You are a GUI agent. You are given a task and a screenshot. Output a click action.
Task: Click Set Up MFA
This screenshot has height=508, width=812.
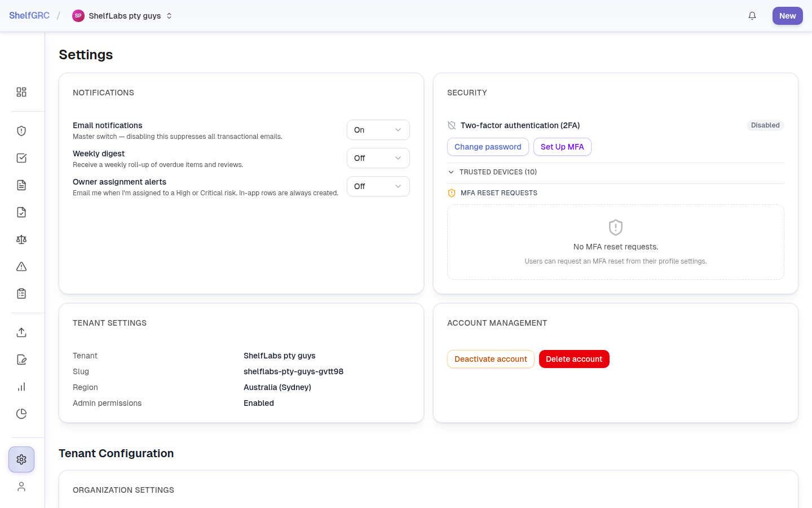click(x=562, y=147)
